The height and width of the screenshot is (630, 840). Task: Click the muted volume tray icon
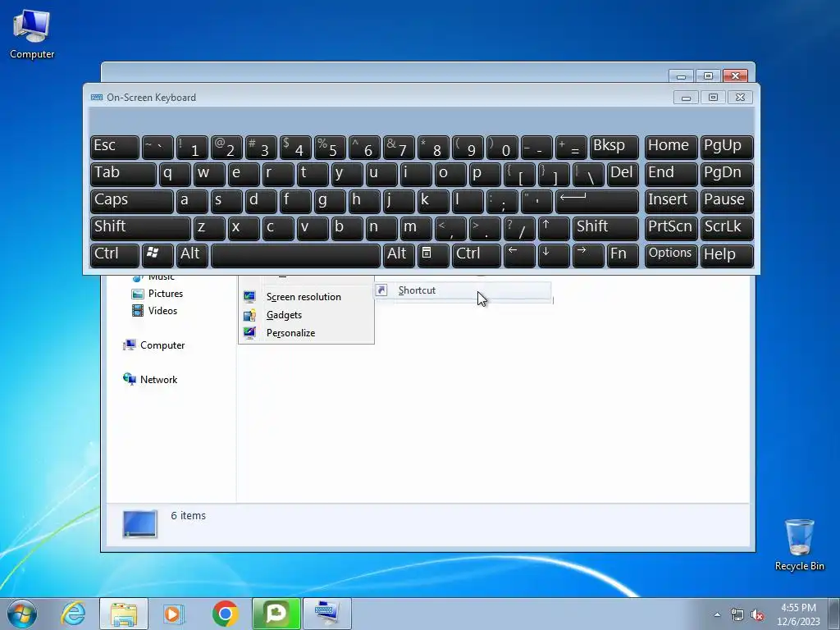(757, 614)
